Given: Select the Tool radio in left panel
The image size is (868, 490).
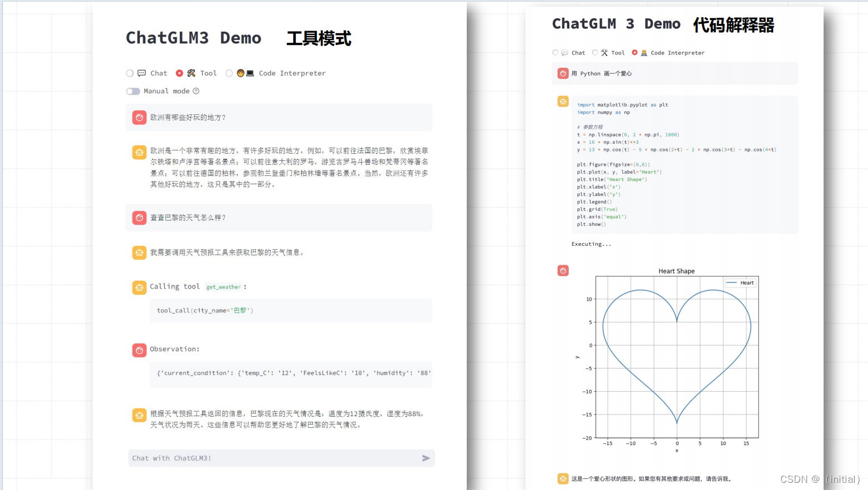Looking at the screenshot, I should [x=179, y=73].
